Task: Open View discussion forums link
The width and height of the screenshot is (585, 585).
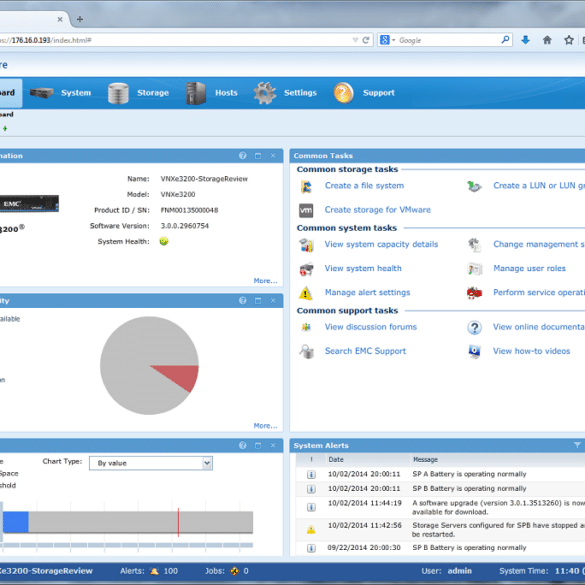Action: tap(371, 327)
